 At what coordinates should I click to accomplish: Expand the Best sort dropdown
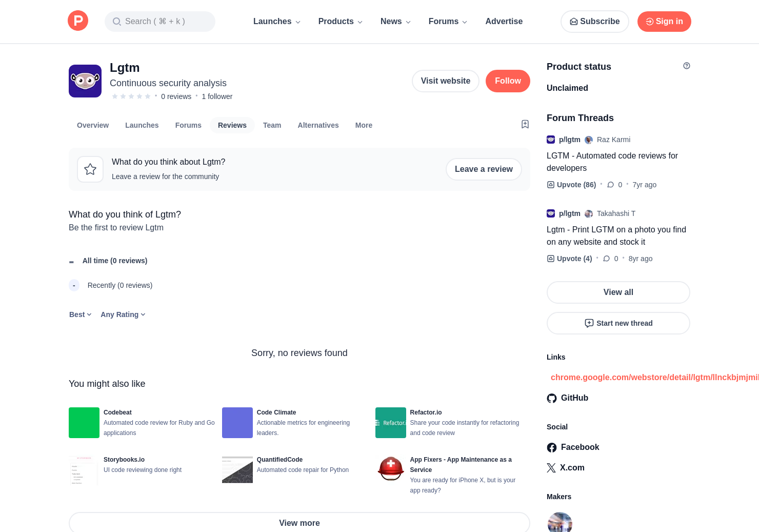pyautogui.click(x=80, y=314)
